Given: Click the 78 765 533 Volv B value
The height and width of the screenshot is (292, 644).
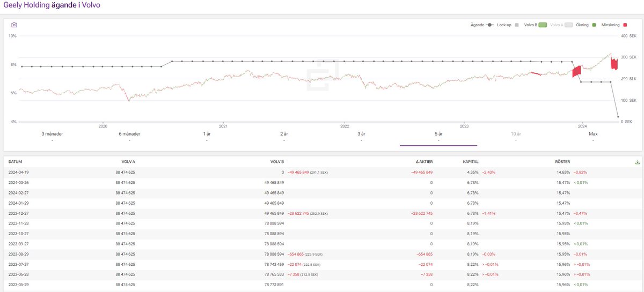Looking at the screenshot, I should coord(274,274).
